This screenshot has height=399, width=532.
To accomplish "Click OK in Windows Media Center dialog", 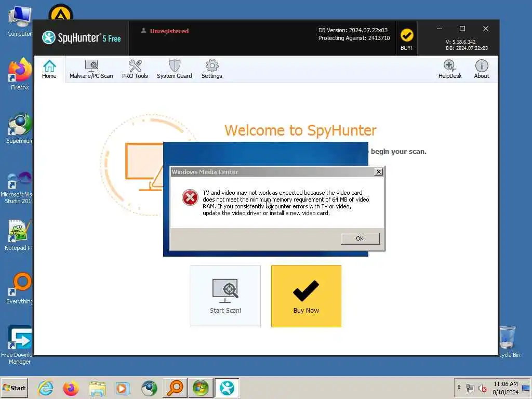I will (360, 238).
